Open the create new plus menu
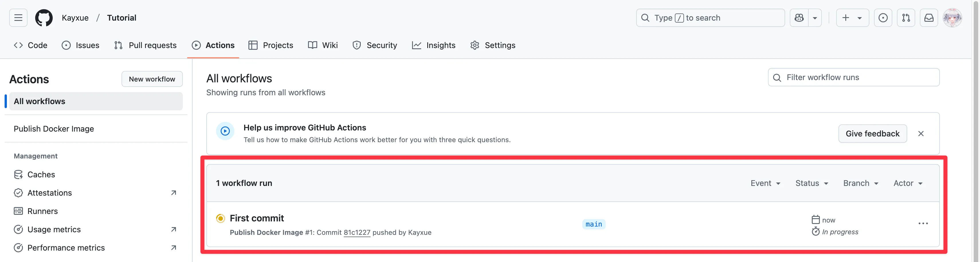The width and height of the screenshot is (980, 262). click(852, 18)
